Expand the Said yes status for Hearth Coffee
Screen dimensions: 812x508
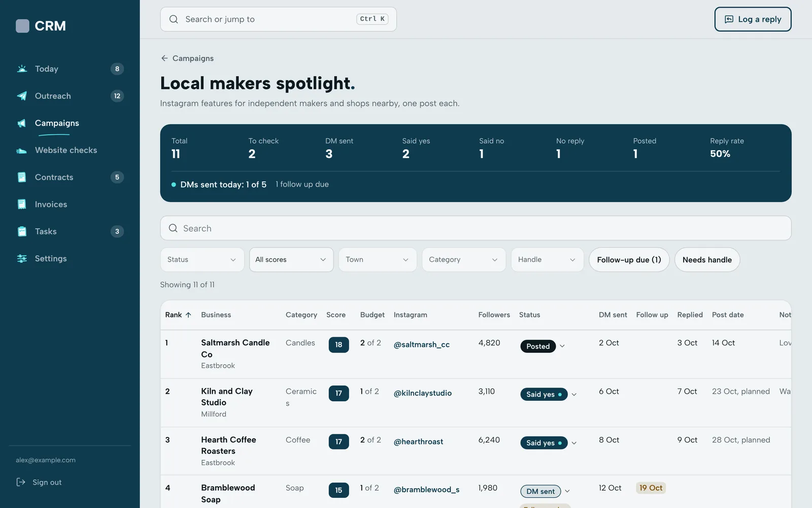coord(574,443)
